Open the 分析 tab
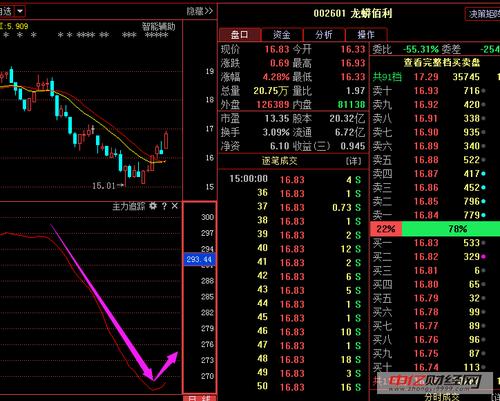 click(x=324, y=35)
